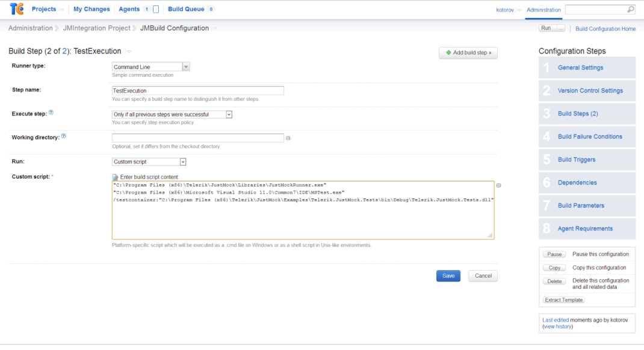Expand the kotorov user menu arrow
Screen dimensions: 644x350
click(519, 10)
